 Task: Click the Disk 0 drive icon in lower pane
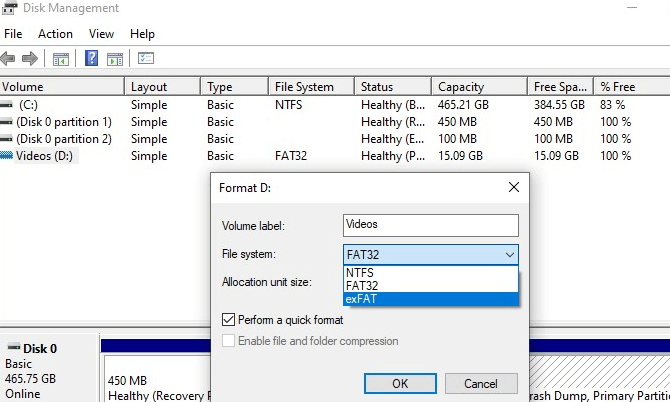[x=14, y=347]
